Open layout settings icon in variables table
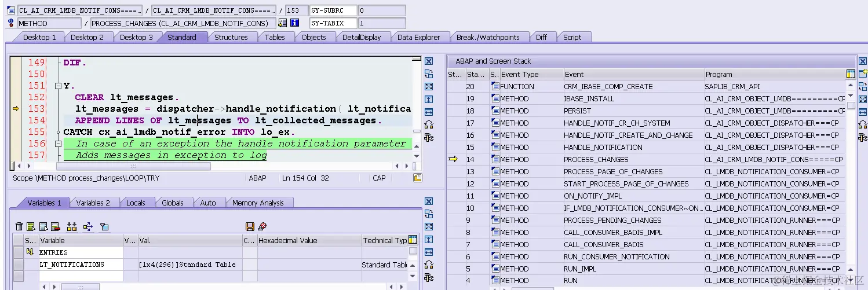 413,240
